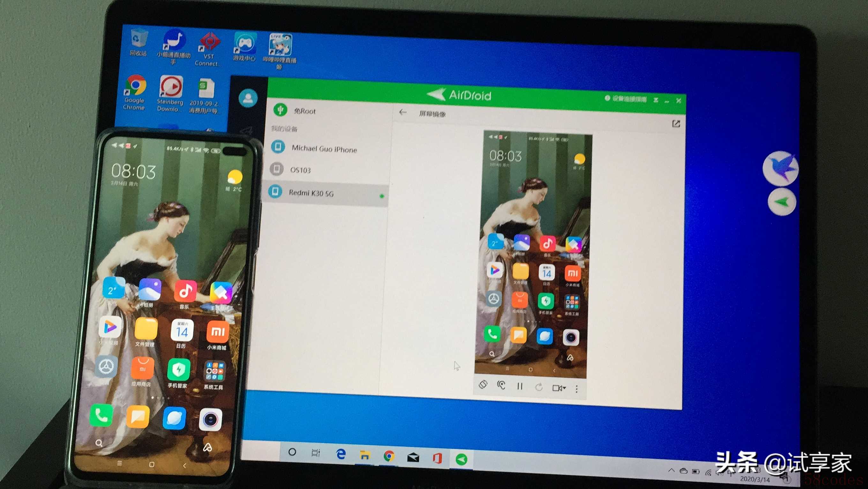Tap the orange messages app in AirDroid mirror
This screenshot has width=868, height=489.
tap(519, 335)
